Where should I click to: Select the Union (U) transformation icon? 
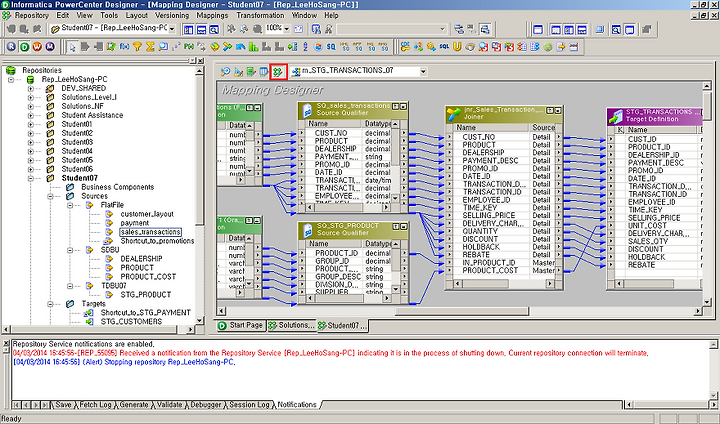tap(457, 47)
